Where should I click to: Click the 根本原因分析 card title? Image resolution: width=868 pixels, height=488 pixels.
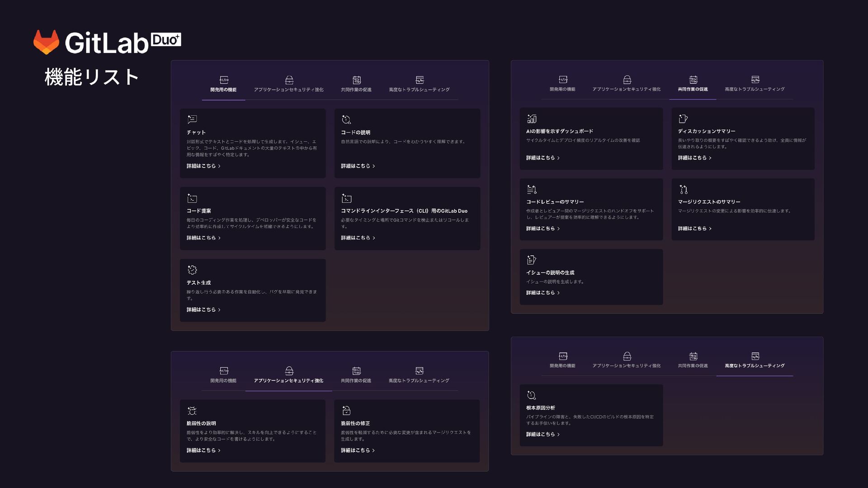click(x=541, y=408)
